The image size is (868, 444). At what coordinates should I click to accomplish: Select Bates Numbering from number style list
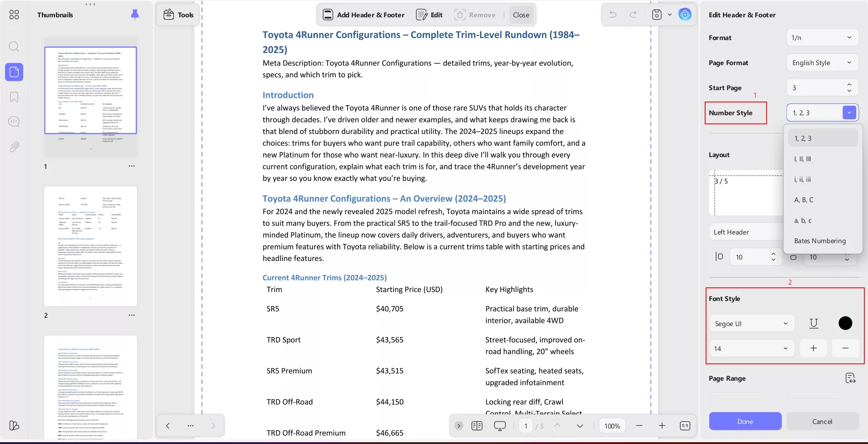(820, 241)
